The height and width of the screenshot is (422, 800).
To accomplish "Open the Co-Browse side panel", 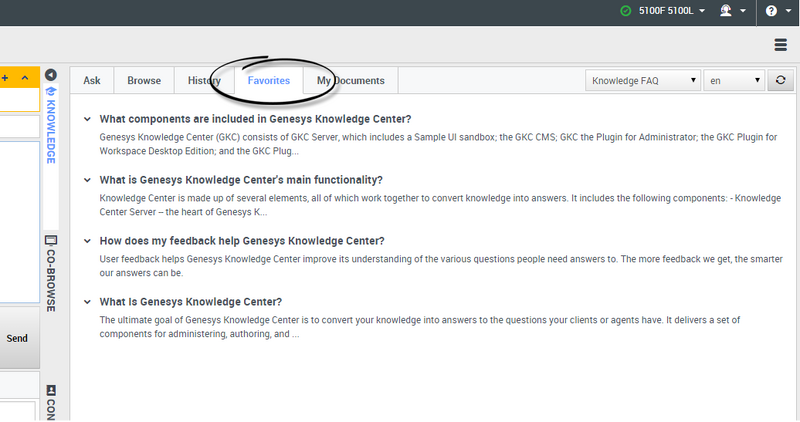I will coord(51,275).
